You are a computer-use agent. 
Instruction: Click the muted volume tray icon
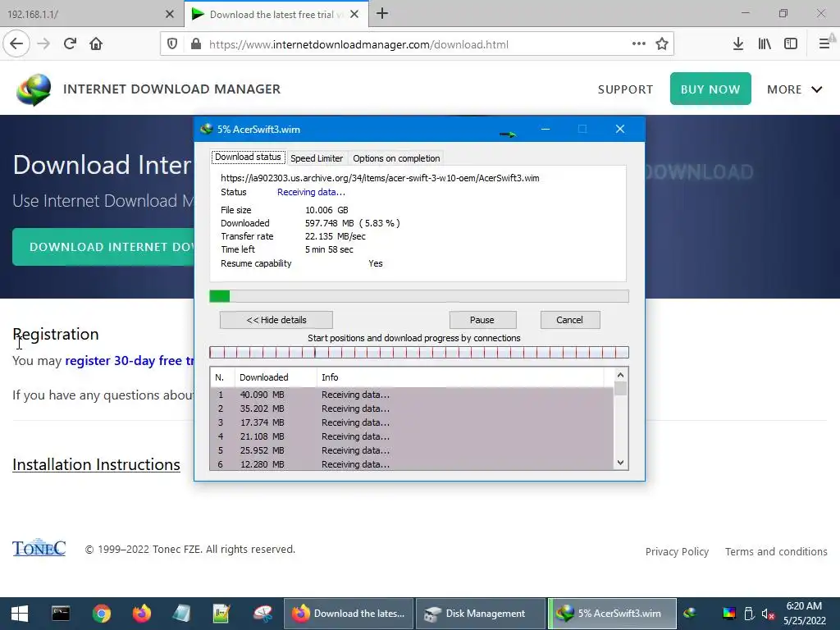click(768, 614)
